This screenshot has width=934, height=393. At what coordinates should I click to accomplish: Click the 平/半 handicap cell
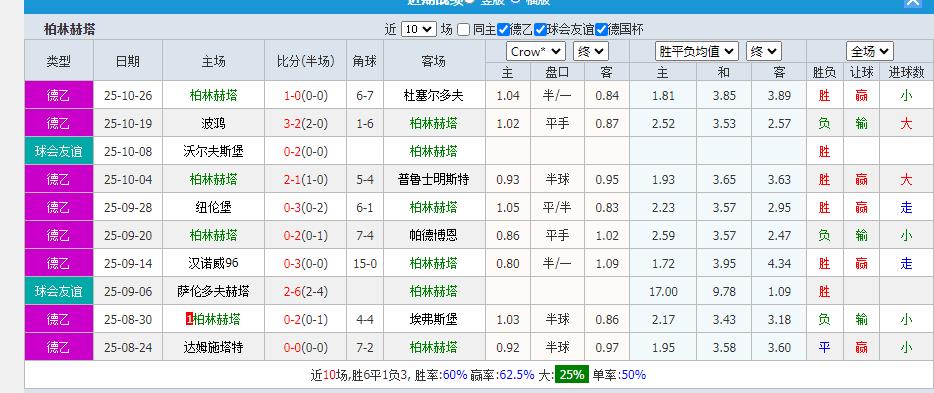click(557, 207)
